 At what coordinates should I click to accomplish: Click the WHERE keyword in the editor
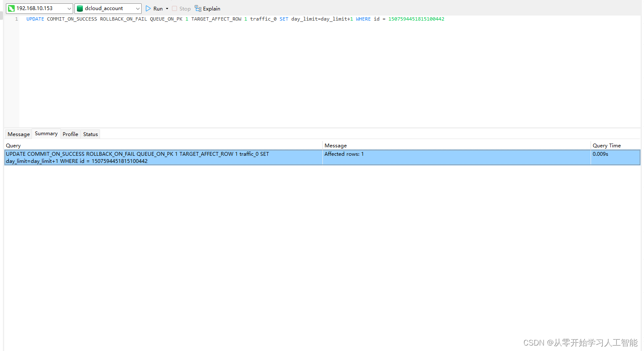363,19
